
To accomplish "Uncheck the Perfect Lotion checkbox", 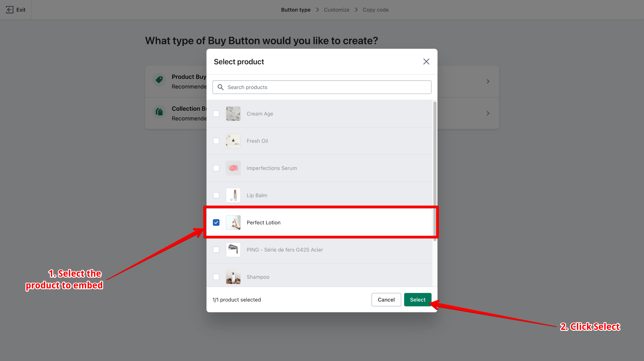I will click(216, 222).
